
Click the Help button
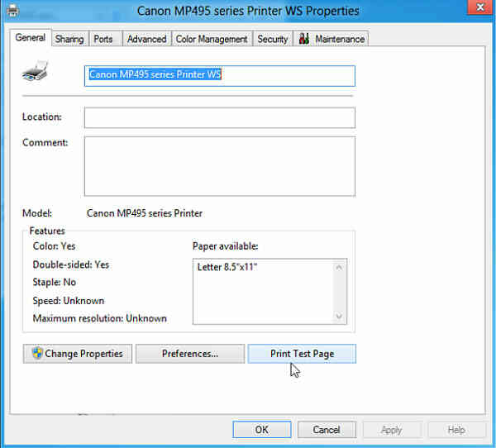456,430
